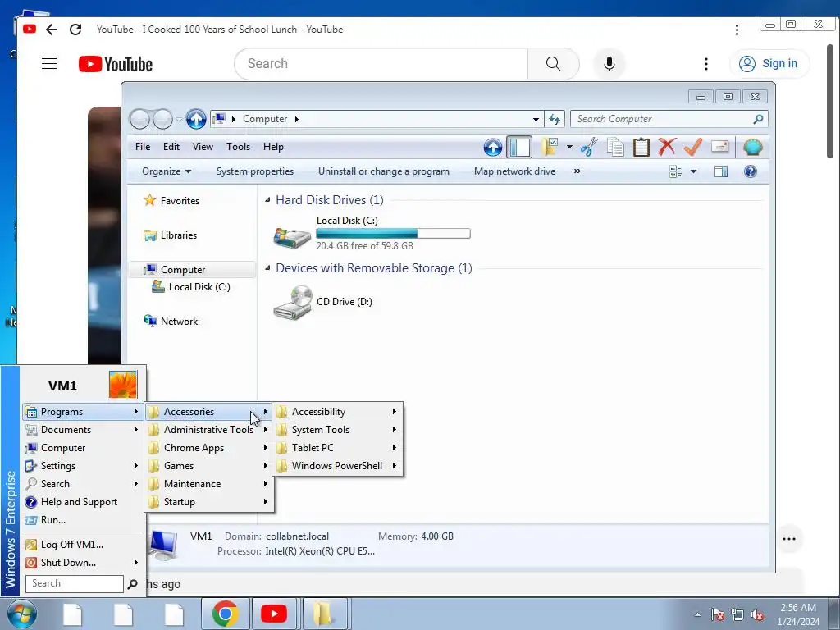840x630 pixels.
Task: Click in the Search Computer field
Action: click(669, 119)
